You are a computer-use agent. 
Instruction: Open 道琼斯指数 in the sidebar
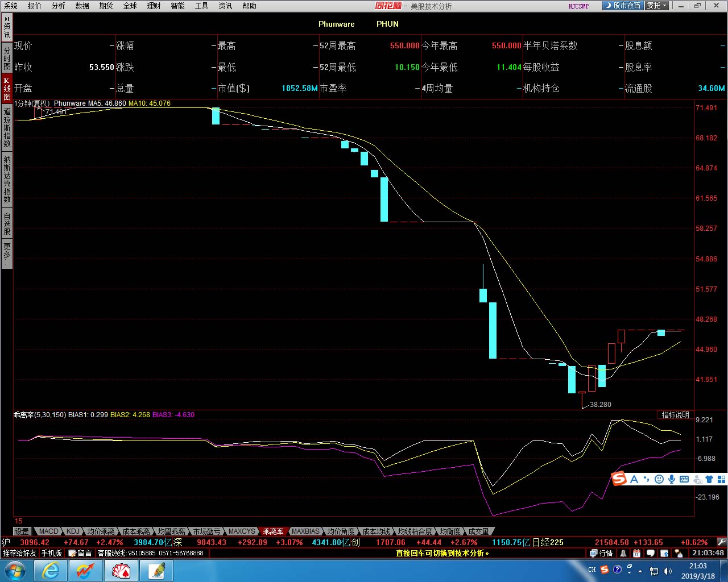7,128
